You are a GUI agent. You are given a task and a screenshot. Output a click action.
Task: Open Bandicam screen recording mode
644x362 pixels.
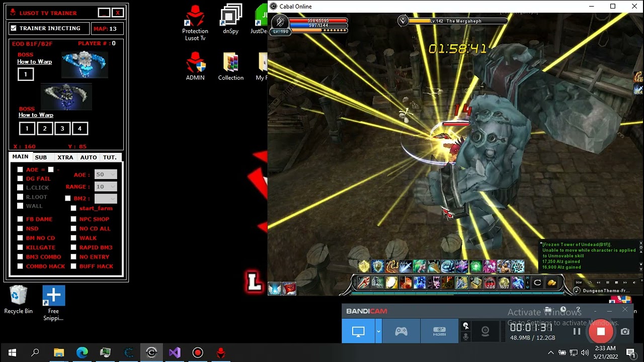358,332
